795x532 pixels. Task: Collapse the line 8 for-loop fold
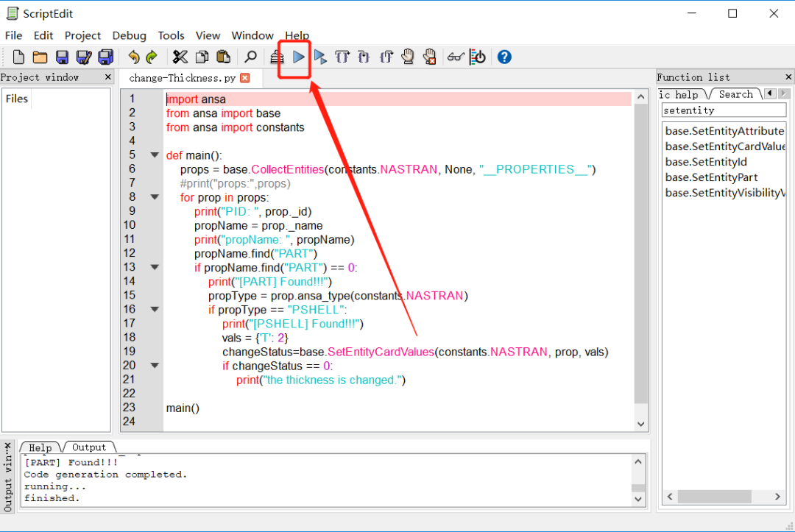coord(155,197)
